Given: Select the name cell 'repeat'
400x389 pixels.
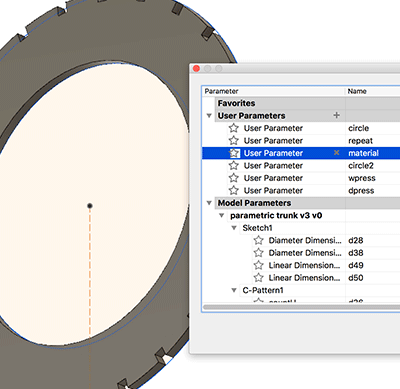Looking at the screenshot, I should (x=360, y=141).
